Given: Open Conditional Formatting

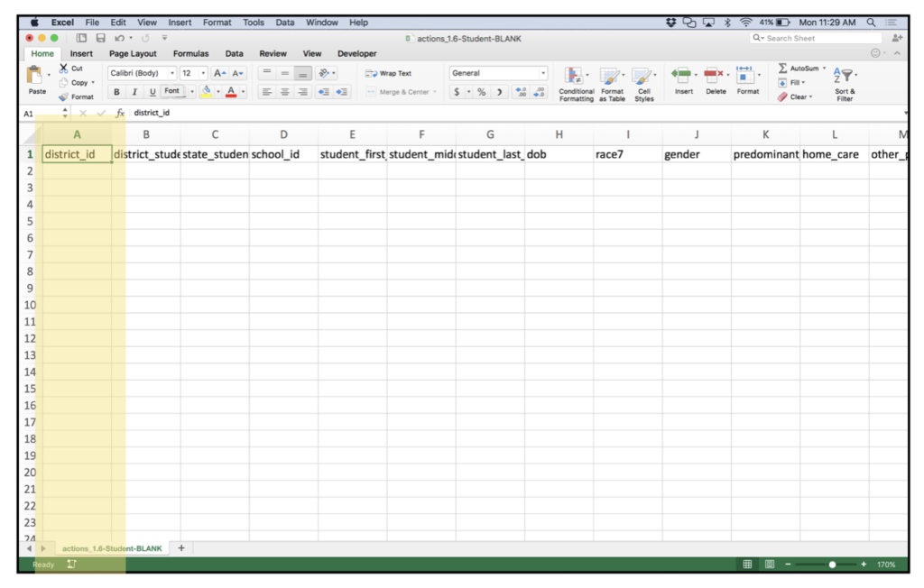Looking at the screenshot, I should 576,84.
